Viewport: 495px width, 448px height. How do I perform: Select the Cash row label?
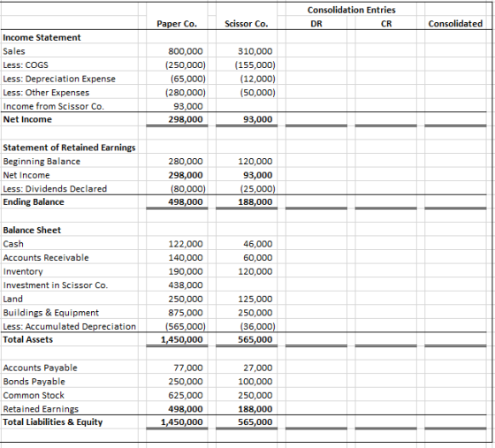point(13,244)
